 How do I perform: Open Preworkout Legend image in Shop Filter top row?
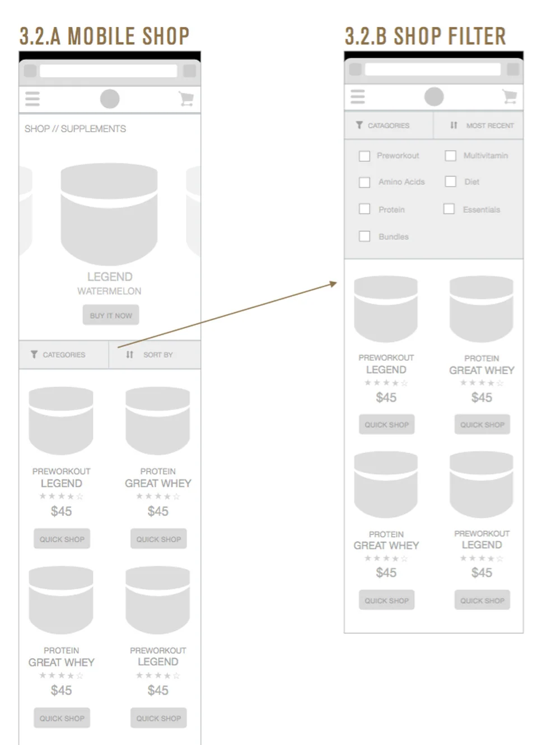pos(386,309)
